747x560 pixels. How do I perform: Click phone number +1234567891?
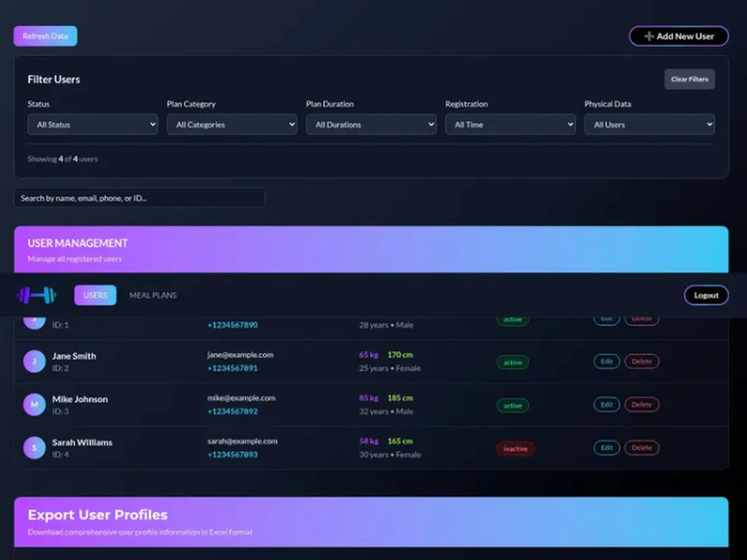coord(232,368)
